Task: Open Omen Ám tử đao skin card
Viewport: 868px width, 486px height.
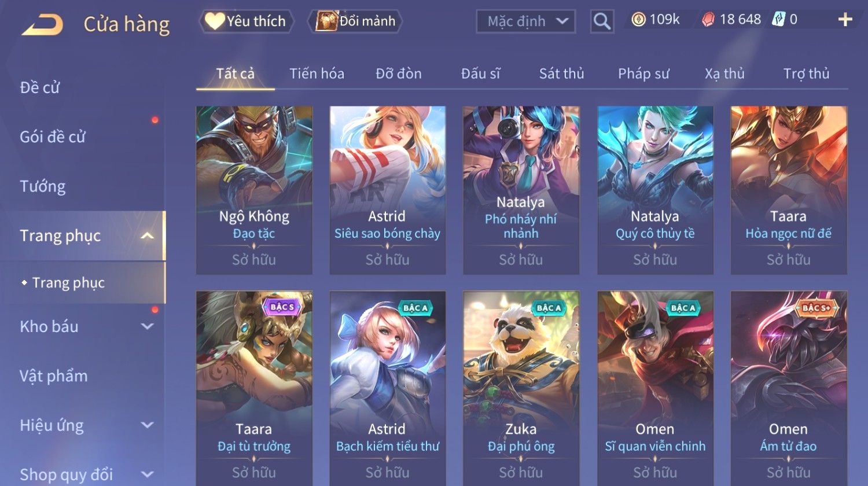Action: [788, 388]
